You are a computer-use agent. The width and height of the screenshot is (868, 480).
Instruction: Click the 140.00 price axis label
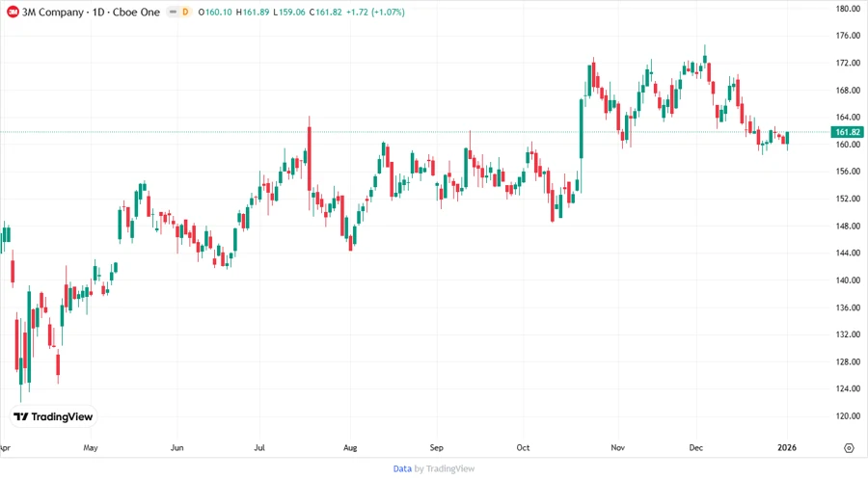coord(848,280)
